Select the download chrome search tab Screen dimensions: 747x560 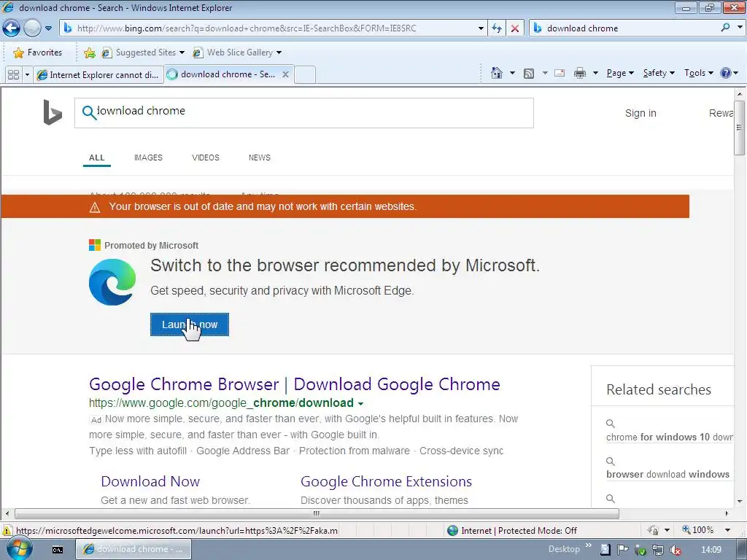coord(220,74)
